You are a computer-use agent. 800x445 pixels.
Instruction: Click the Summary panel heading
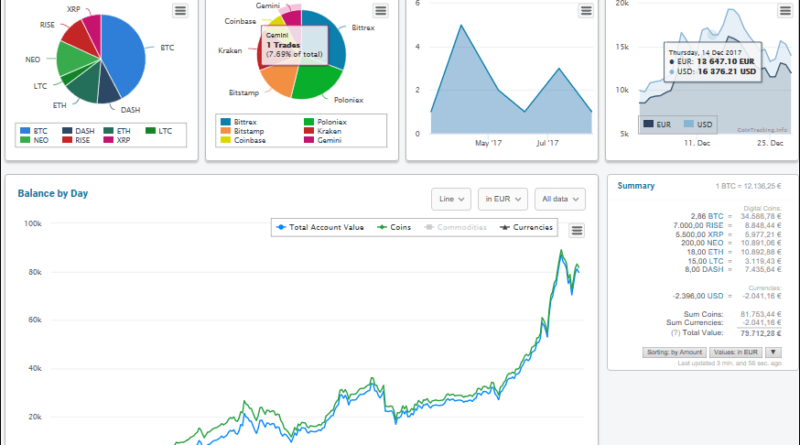(x=636, y=186)
